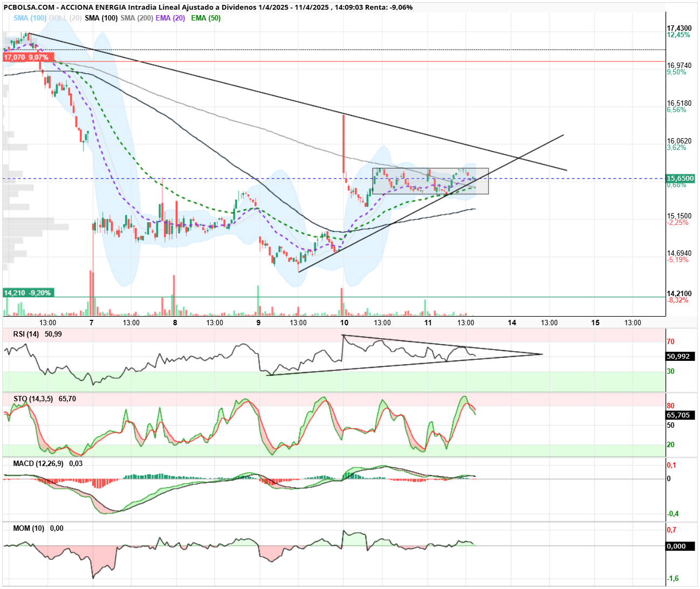Click the day 10 date axis label
700x589 pixels.
click(344, 323)
